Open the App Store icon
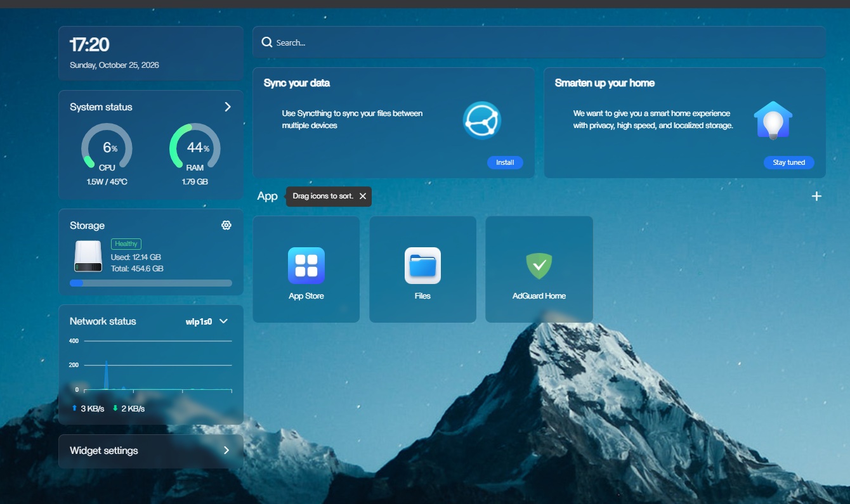This screenshot has height=504, width=850. click(x=306, y=266)
